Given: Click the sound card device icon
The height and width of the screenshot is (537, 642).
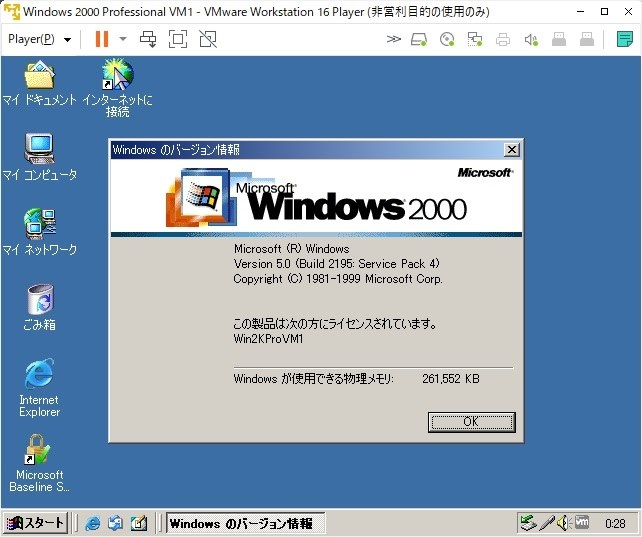Looking at the screenshot, I should [x=531, y=39].
